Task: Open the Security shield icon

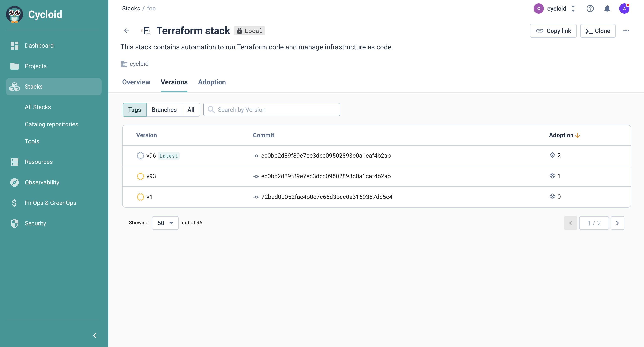Action: [15, 223]
